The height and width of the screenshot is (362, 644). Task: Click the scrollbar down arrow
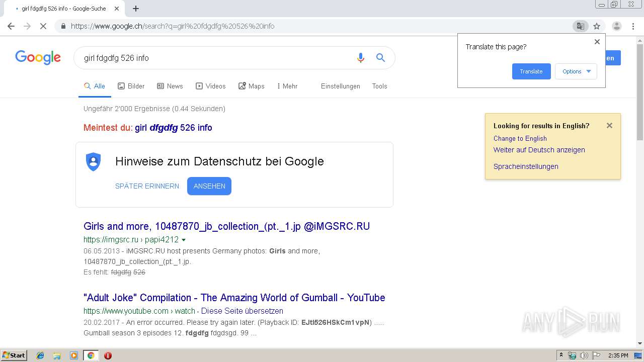click(640, 344)
